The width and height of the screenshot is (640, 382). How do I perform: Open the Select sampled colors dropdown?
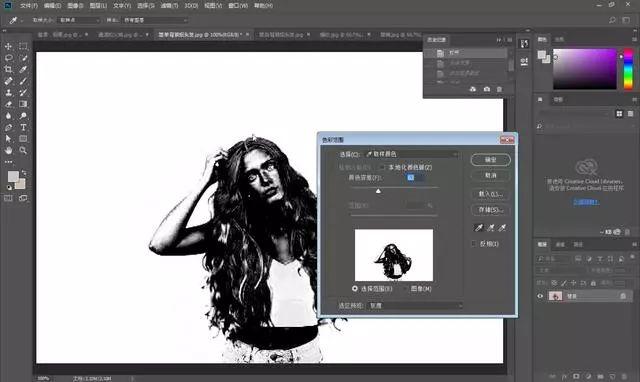coord(412,154)
